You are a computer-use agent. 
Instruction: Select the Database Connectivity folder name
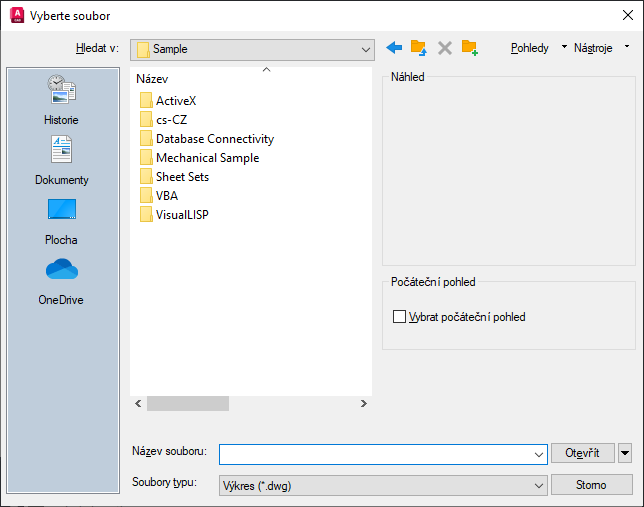(215, 139)
